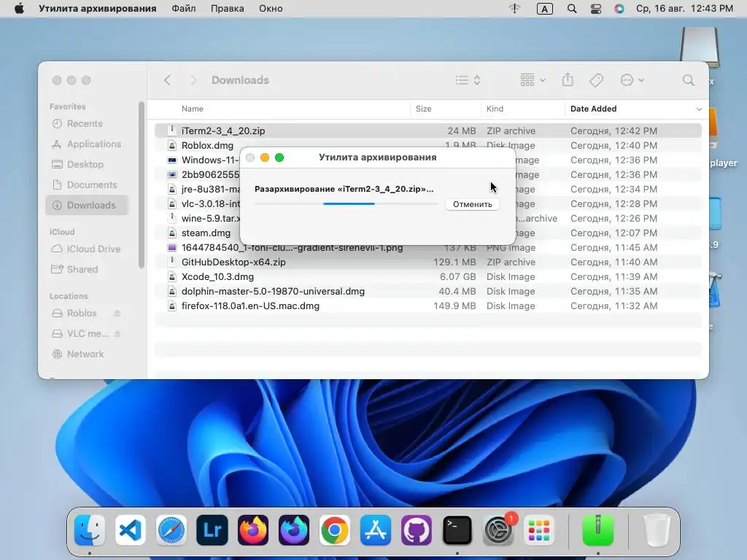The width and height of the screenshot is (747, 560).
Task: Eject the Roblox volume in sidebar
Action: pos(117,314)
